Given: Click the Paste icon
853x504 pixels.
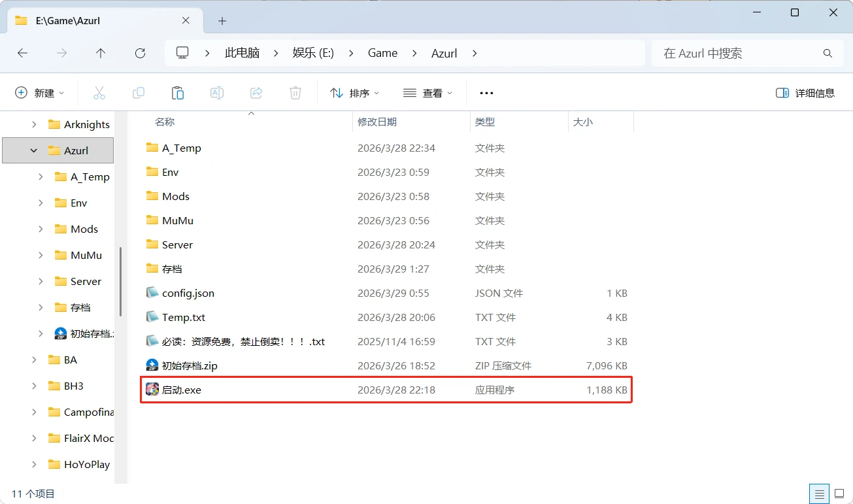Looking at the screenshot, I should (178, 92).
